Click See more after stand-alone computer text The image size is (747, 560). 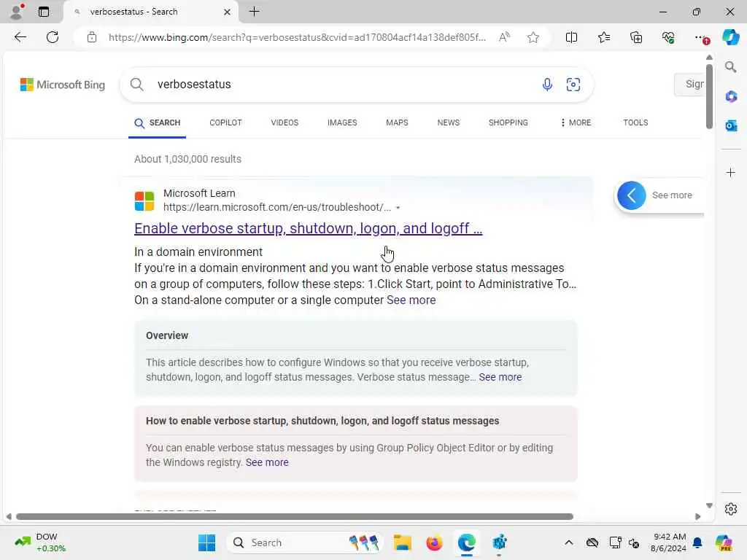pyautogui.click(x=411, y=300)
